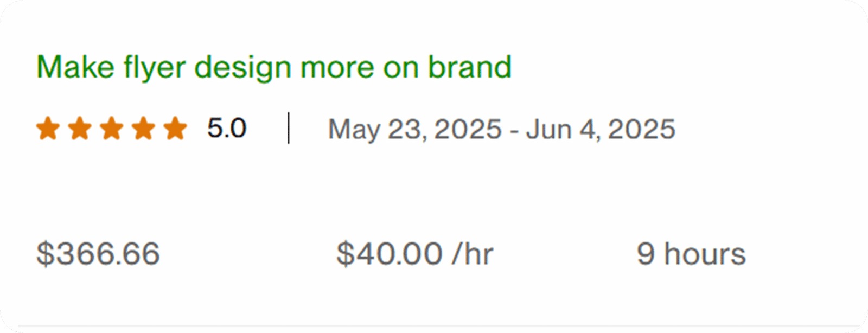The width and height of the screenshot is (868, 333).
Task: Click the card's bottom border line
Action: pos(434,327)
